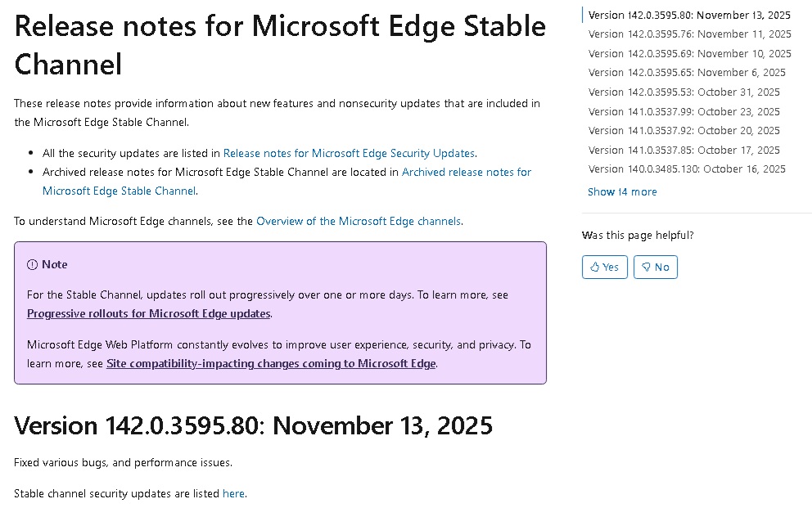Click the thumbs-up icon next to Yes

[596, 267]
